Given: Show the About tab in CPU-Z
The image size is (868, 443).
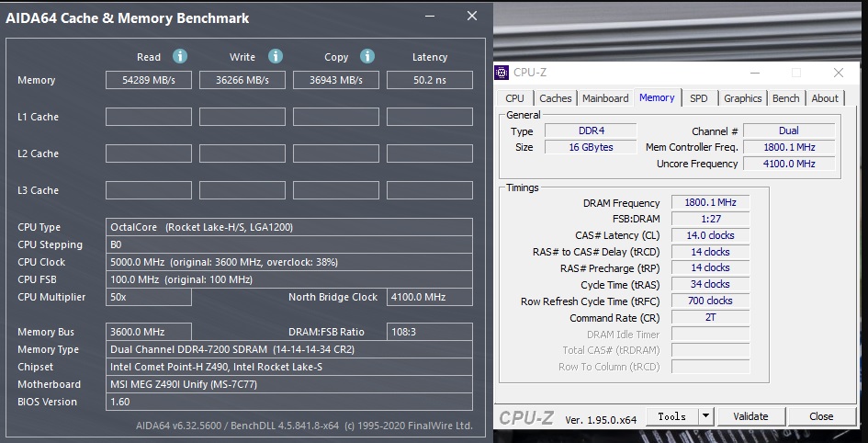Looking at the screenshot, I should click(825, 98).
